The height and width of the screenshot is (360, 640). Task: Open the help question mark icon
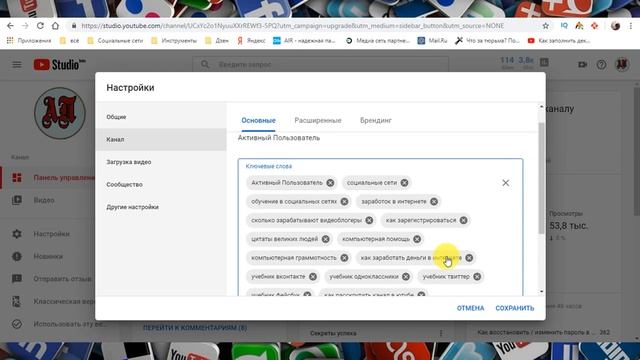601,64
